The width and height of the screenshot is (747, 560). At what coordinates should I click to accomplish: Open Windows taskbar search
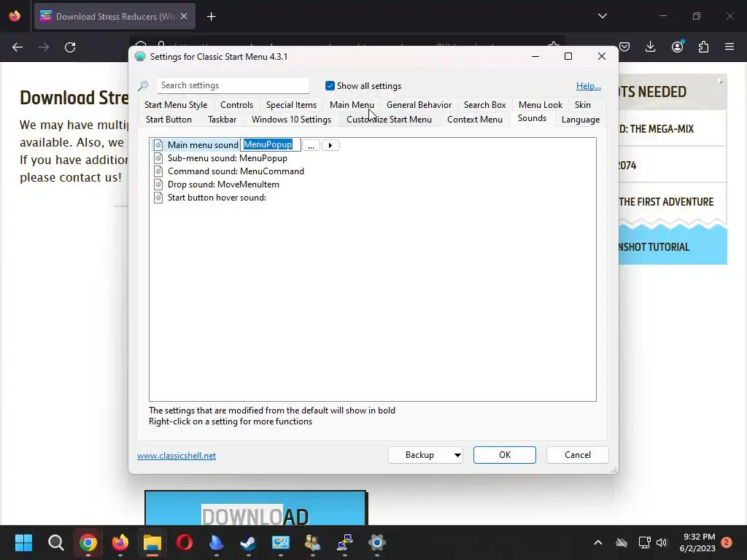[x=55, y=542]
